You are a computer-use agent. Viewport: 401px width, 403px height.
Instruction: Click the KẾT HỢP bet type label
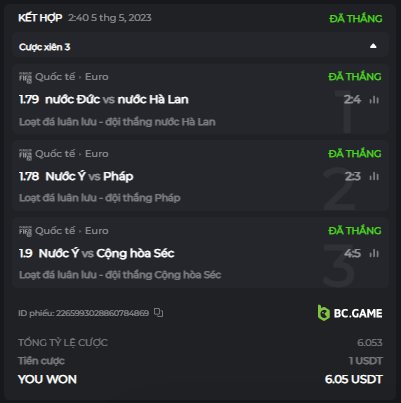click(x=40, y=18)
